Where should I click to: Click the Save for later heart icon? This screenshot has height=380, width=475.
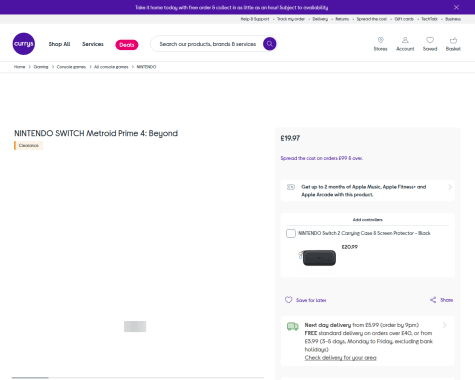tap(289, 300)
